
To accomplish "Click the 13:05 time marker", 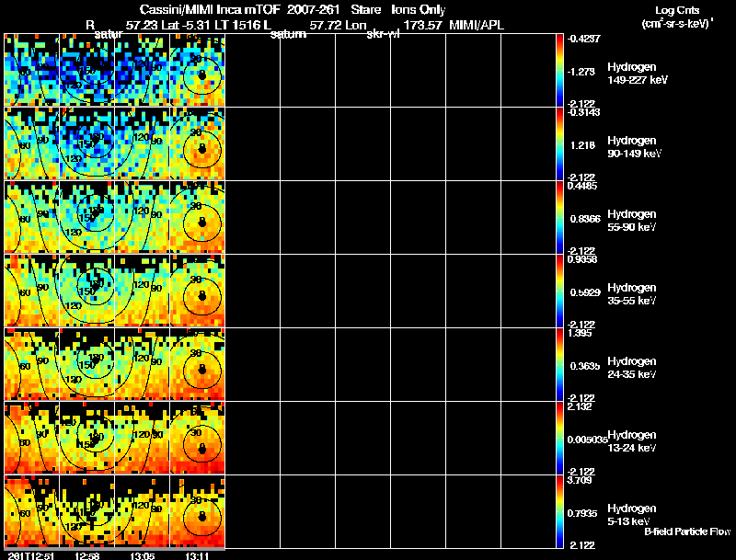I will click(x=142, y=555).
